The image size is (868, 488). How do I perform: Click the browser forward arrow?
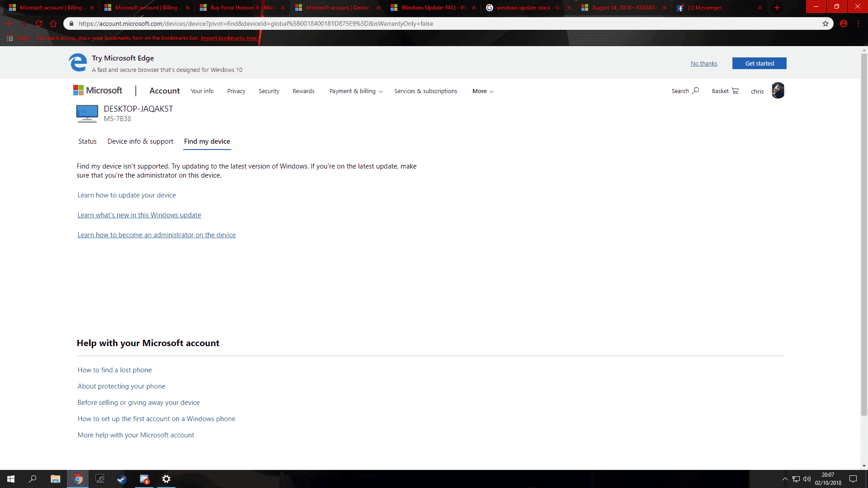24,23
